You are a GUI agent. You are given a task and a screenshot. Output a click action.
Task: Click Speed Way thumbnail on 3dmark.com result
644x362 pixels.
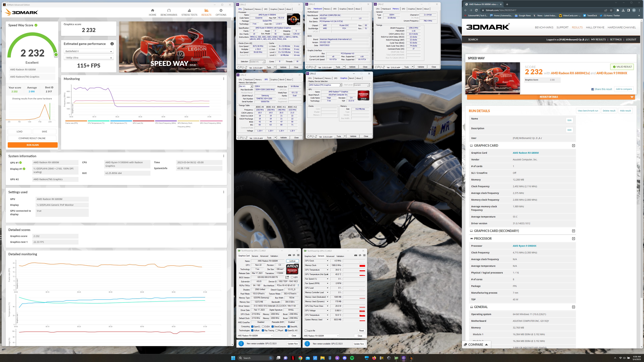pos(493,78)
